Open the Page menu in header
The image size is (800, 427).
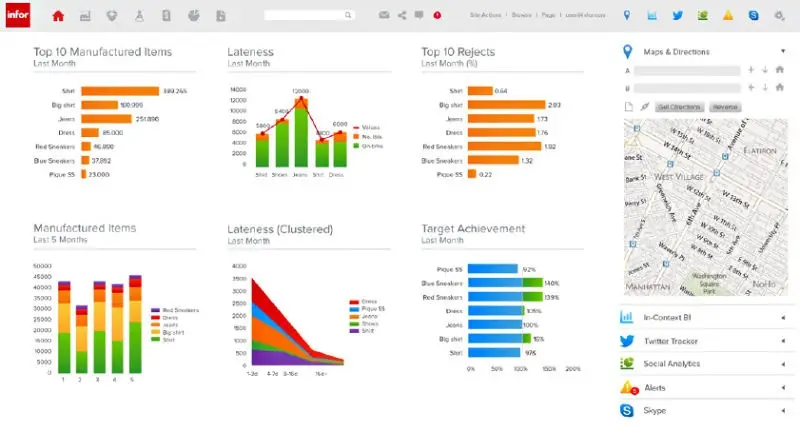tap(548, 15)
